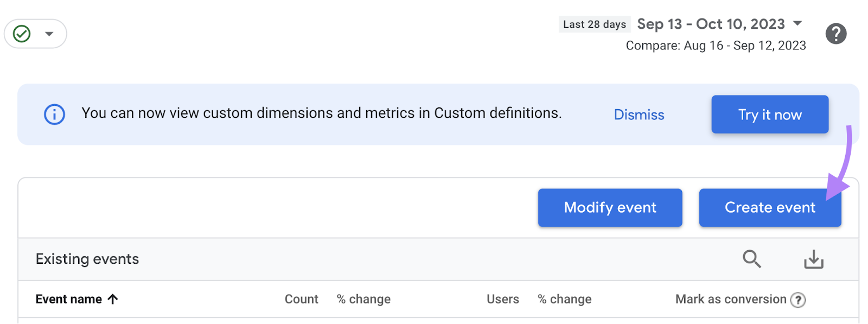Sort by the Count column header
The height and width of the screenshot is (324, 868).
(301, 299)
